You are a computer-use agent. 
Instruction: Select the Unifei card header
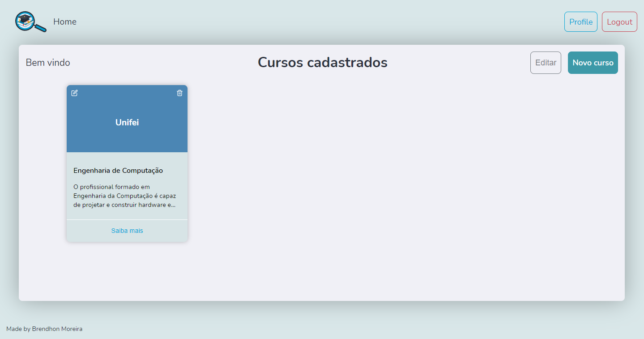coord(127,119)
